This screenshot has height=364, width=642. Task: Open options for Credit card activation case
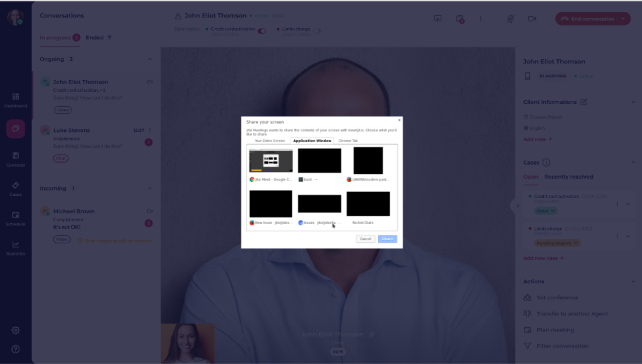click(x=617, y=204)
